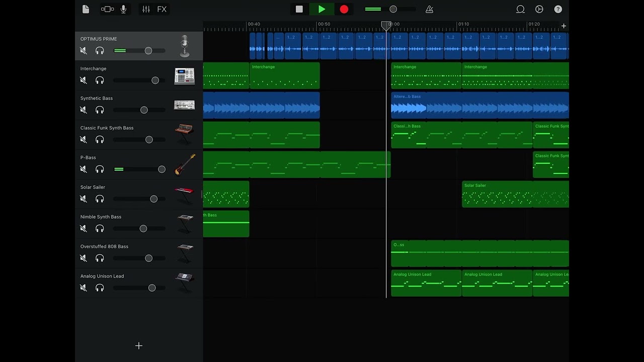Select the P-Bass track name
644x362 pixels.
coord(88,157)
